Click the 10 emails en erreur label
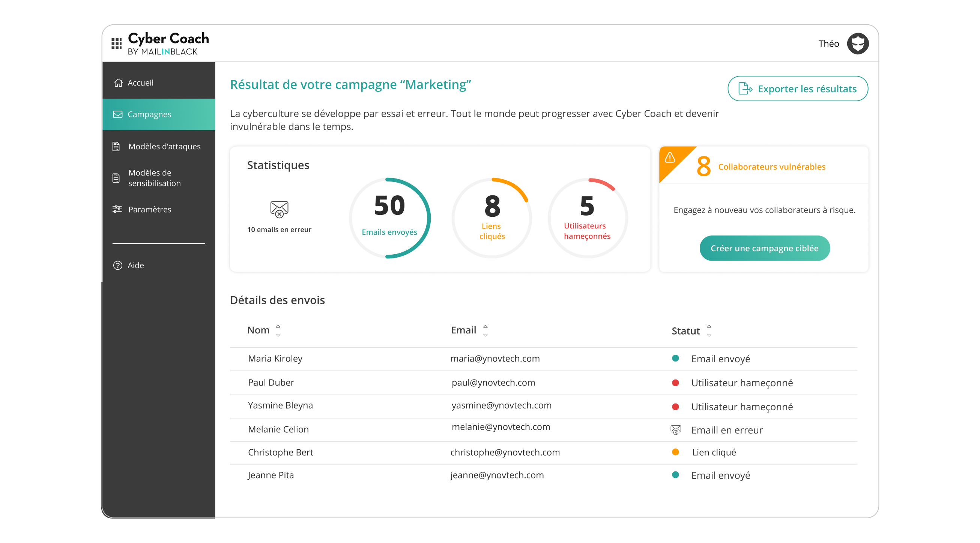 click(279, 229)
